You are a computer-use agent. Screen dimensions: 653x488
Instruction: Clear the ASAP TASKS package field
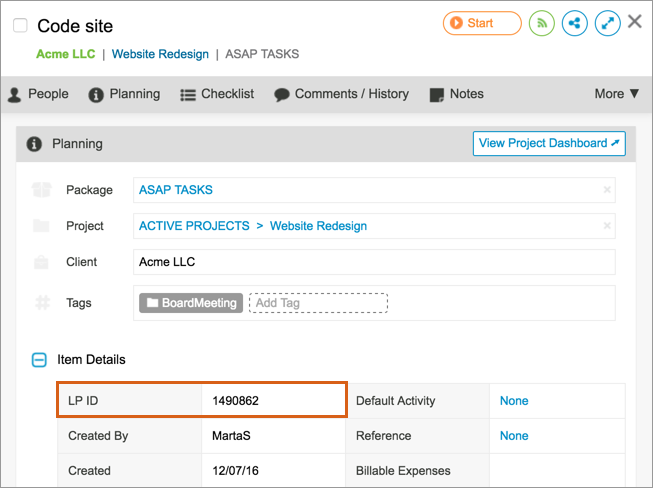pyautogui.click(x=606, y=190)
